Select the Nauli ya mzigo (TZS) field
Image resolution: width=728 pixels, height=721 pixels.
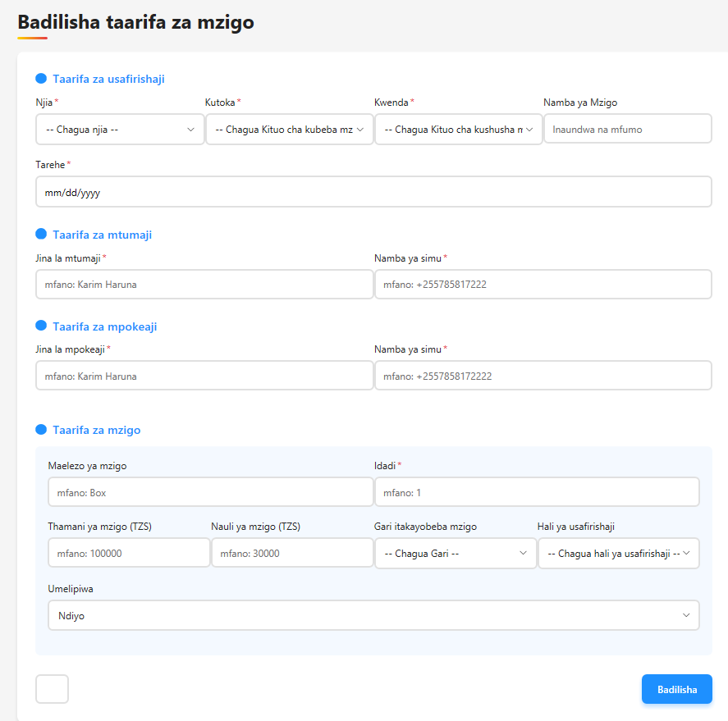pos(292,554)
